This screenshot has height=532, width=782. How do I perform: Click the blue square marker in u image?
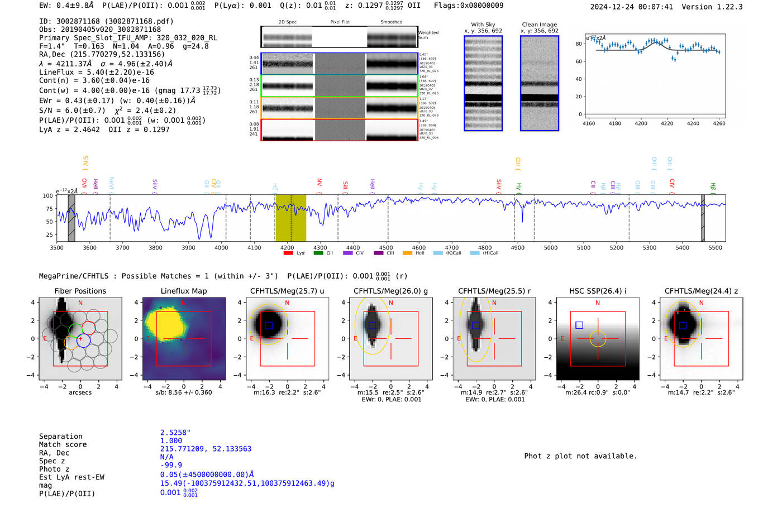point(269,325)
